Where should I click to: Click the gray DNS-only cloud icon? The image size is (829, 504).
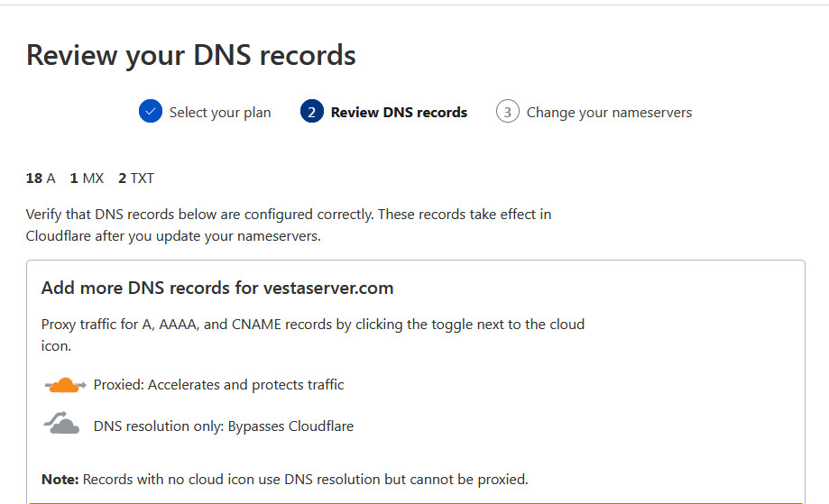(63, 424)
